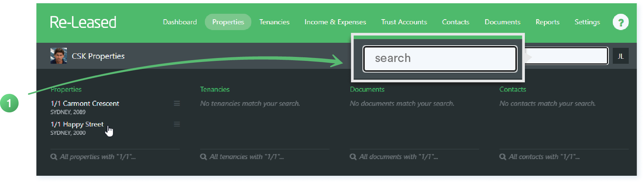
Task: Open menu icon for 1/1 Carmont Crescent
Action: tap(177, 103)
